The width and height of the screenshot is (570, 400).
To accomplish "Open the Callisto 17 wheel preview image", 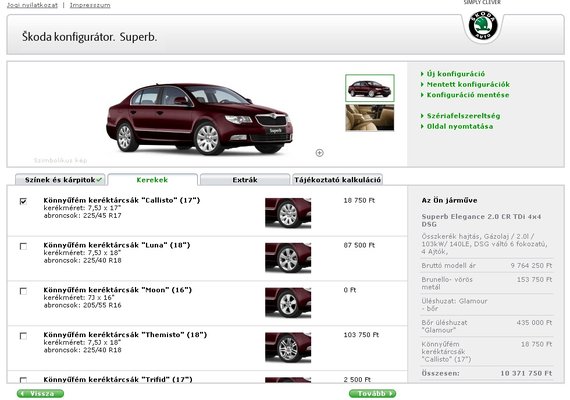I will [288, 213].
